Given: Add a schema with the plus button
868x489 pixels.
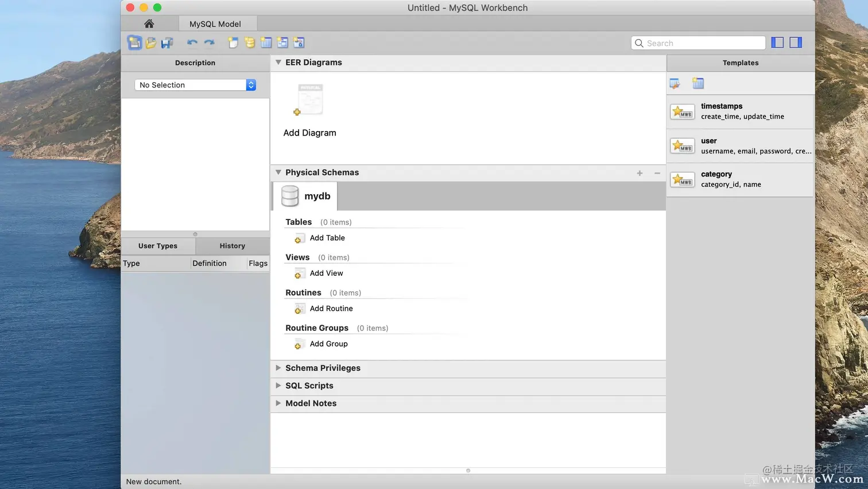Looking at the screenshot, I should click(x=640, y=173).
